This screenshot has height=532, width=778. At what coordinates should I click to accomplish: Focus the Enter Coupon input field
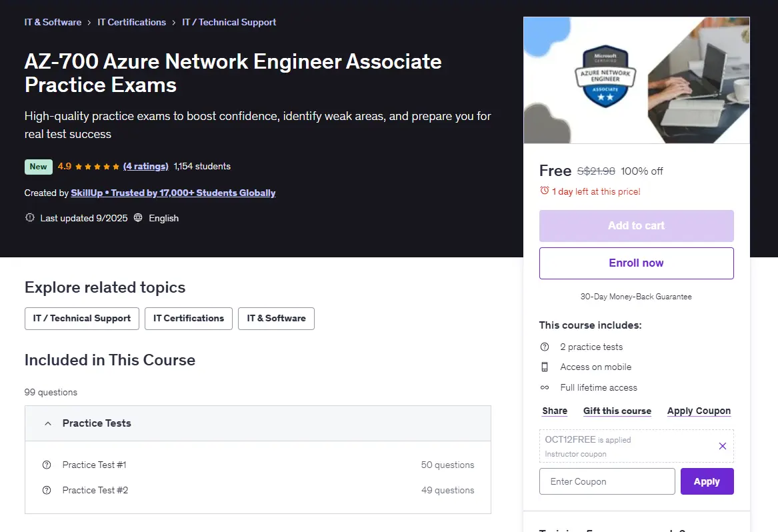click(x=607, y=481)
